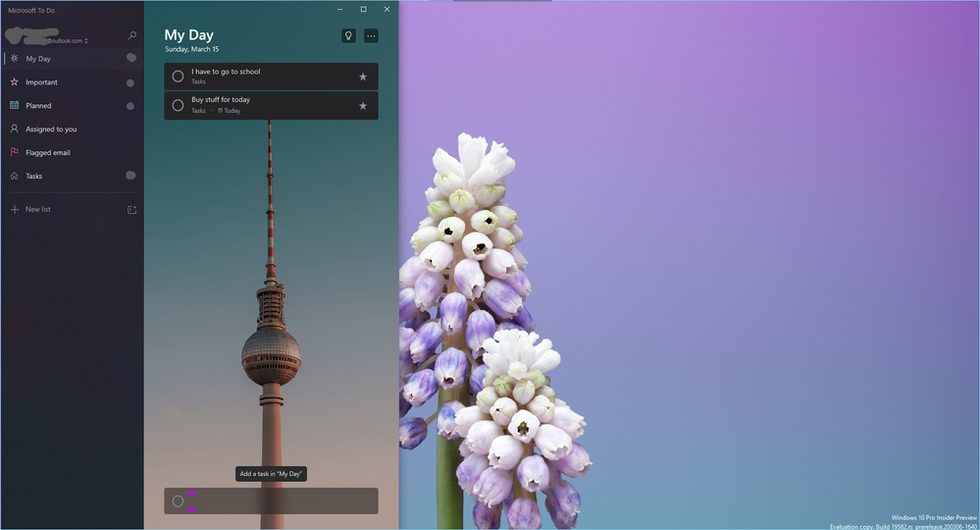Click the add-task input field

[x=272, y=502]
